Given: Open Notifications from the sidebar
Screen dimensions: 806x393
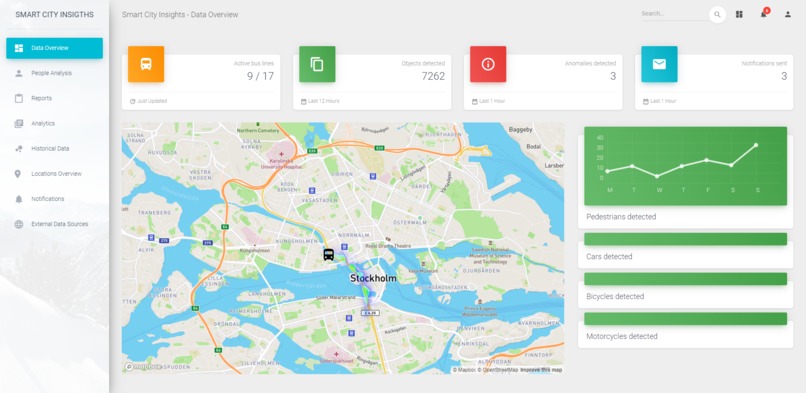Looking at the screenshot, I should (54, 199).
